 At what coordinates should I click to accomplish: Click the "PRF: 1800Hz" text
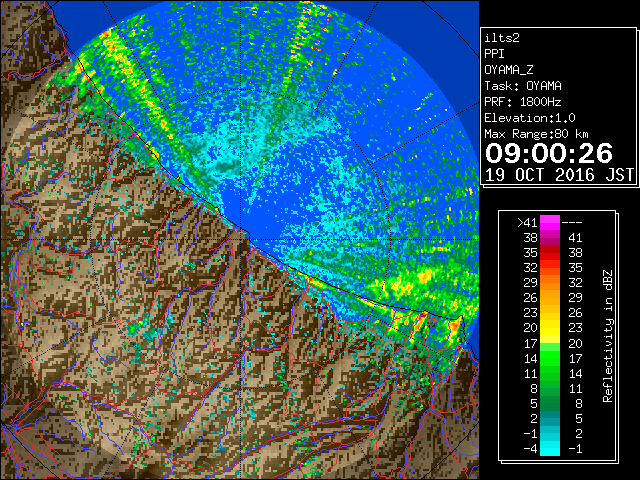(523, 102)
